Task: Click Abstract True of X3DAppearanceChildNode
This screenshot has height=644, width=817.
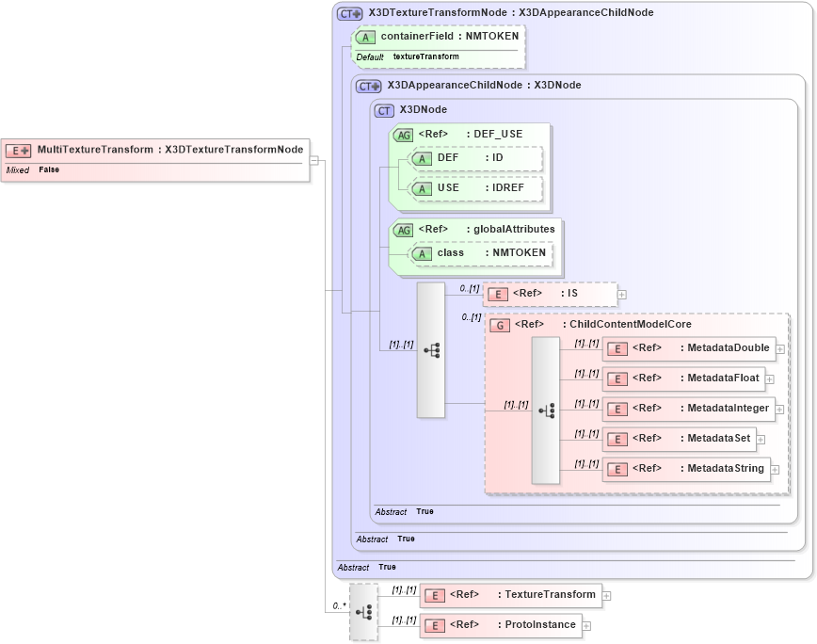Action: [385, 539]
